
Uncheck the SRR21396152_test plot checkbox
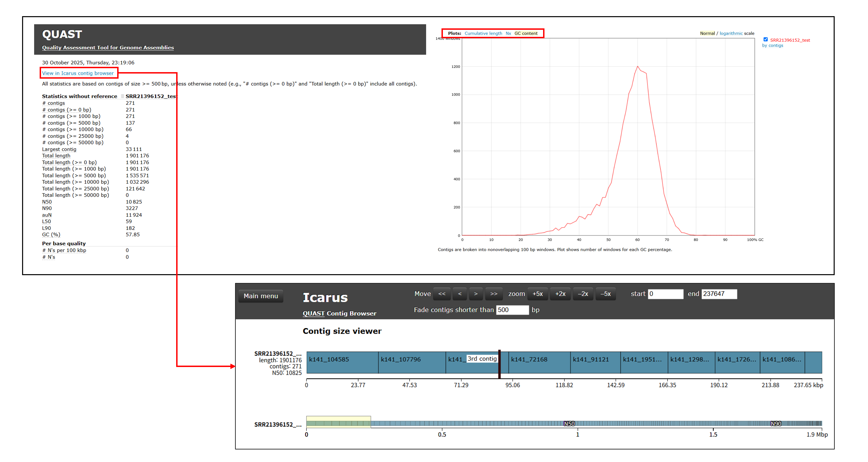[766, 39]
